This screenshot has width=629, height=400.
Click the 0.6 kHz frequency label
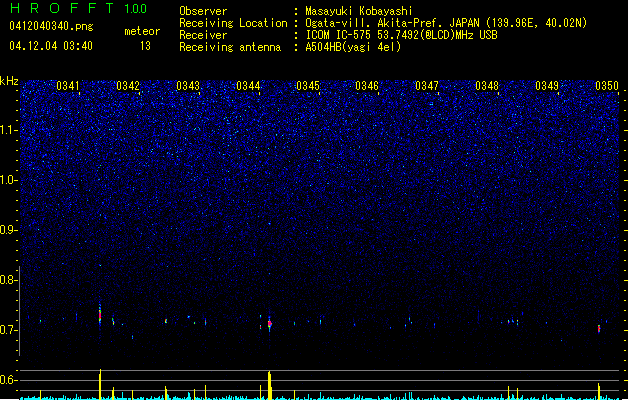point(7,380)
